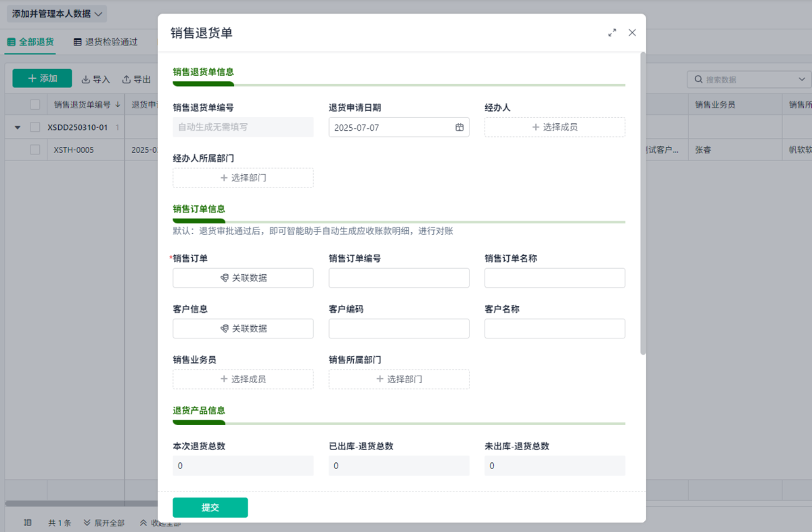Close the 销售退货单 dialog
Screen dimensions: 812x532
click(632, 32)
